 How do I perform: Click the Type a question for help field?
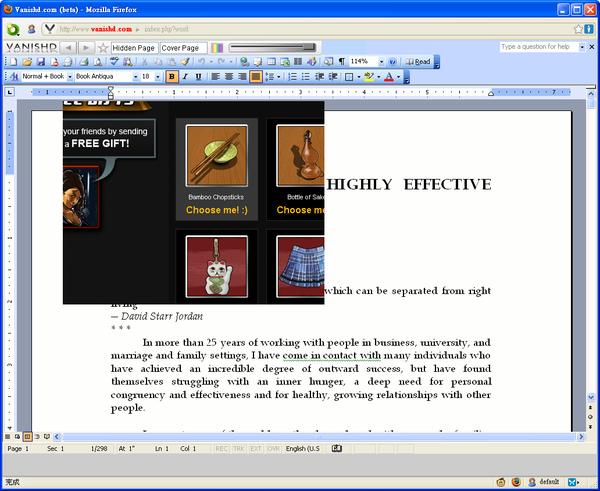(x=539, y=47)
